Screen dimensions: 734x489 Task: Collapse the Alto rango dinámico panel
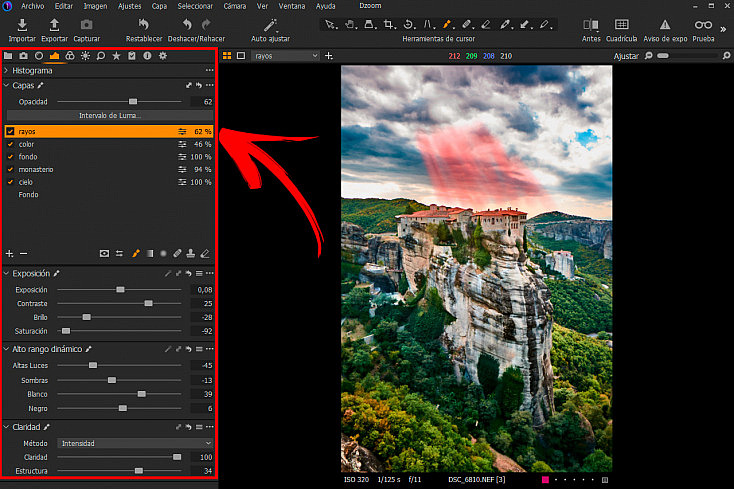6,349
